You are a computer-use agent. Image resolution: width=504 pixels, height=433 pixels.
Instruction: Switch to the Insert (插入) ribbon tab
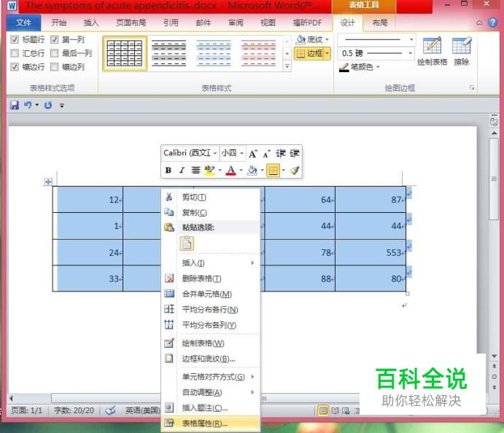point(91,23)
